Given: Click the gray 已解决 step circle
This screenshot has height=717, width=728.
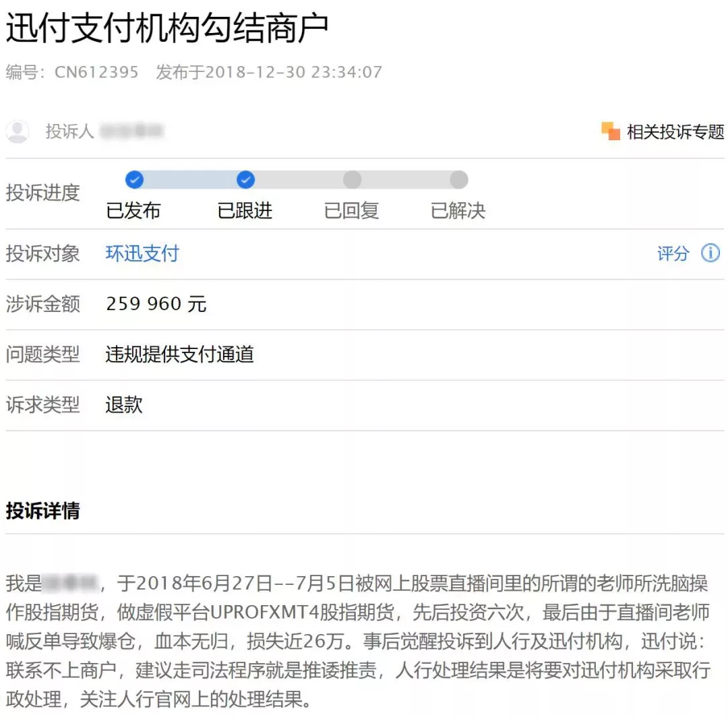Looking at the screenshot, I should [x=458, y=180].
